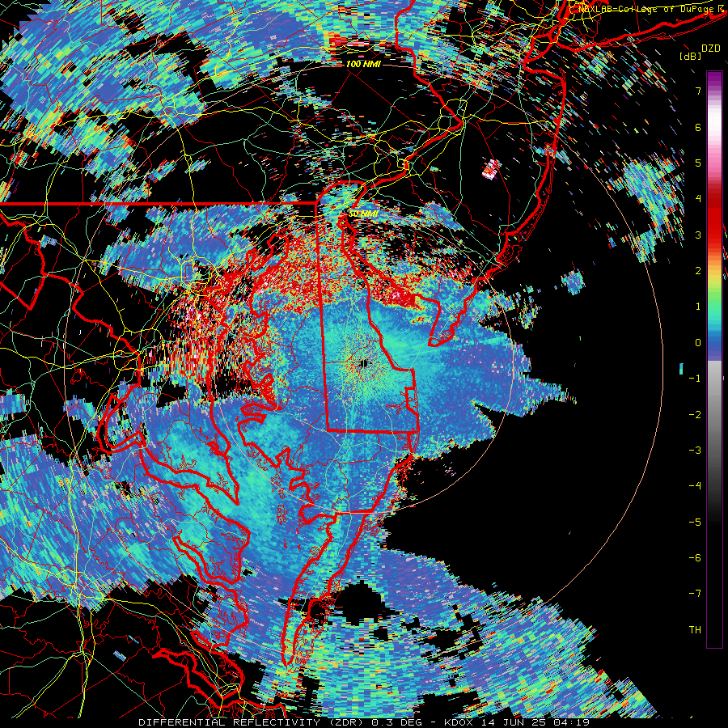728x728 pixels.
Task: Click the "1" value on the color scale
Action: (x=698, y=307)
